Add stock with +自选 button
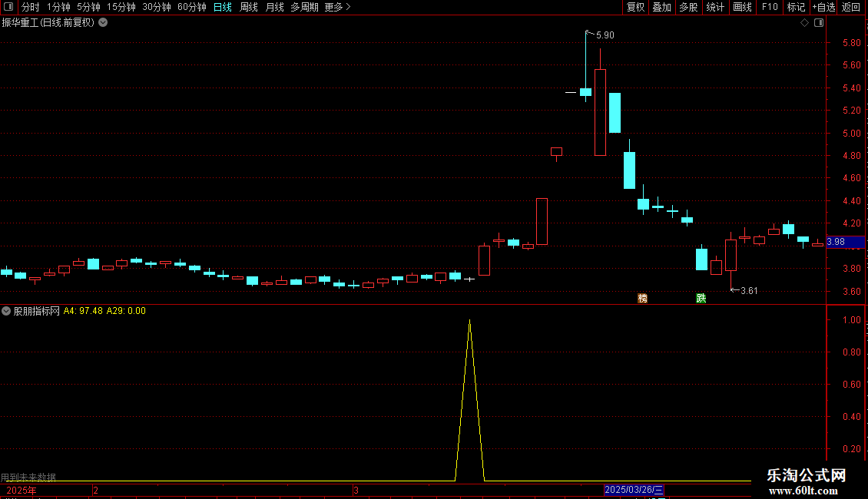The width and height of the screenshot is (868, 499). tap(823, 7)
